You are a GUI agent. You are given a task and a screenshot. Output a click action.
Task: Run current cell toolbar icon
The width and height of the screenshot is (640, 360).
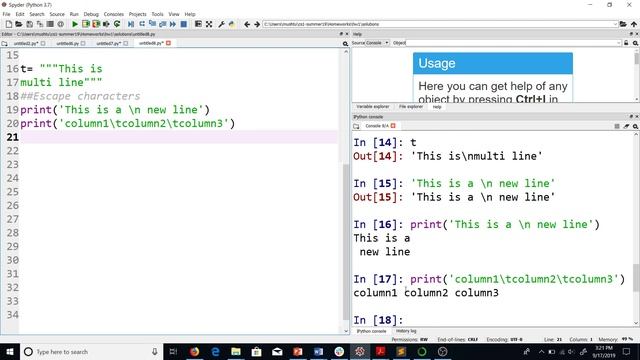85,24
